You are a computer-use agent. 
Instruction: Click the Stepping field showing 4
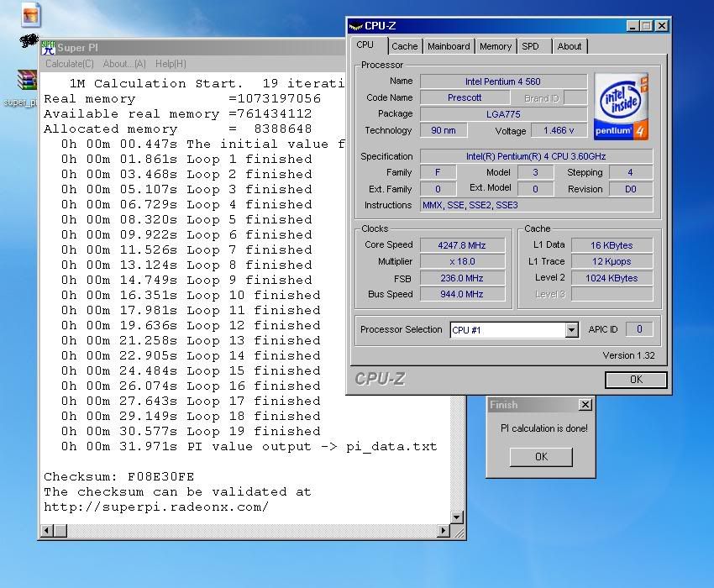[x=630, y=172]
